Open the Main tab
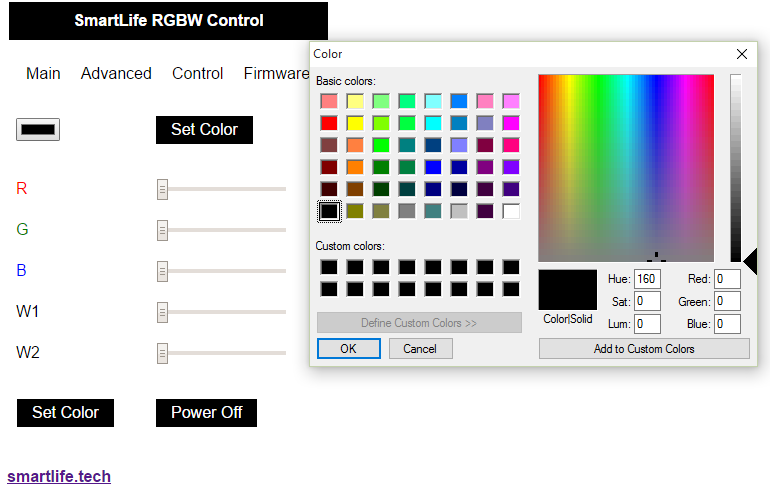 pos(43,74)
